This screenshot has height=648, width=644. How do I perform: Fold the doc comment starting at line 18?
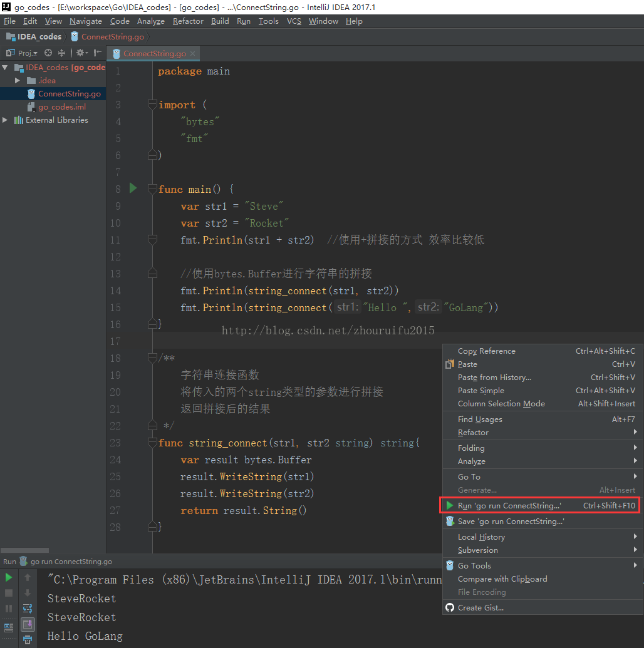click(152, 357)
